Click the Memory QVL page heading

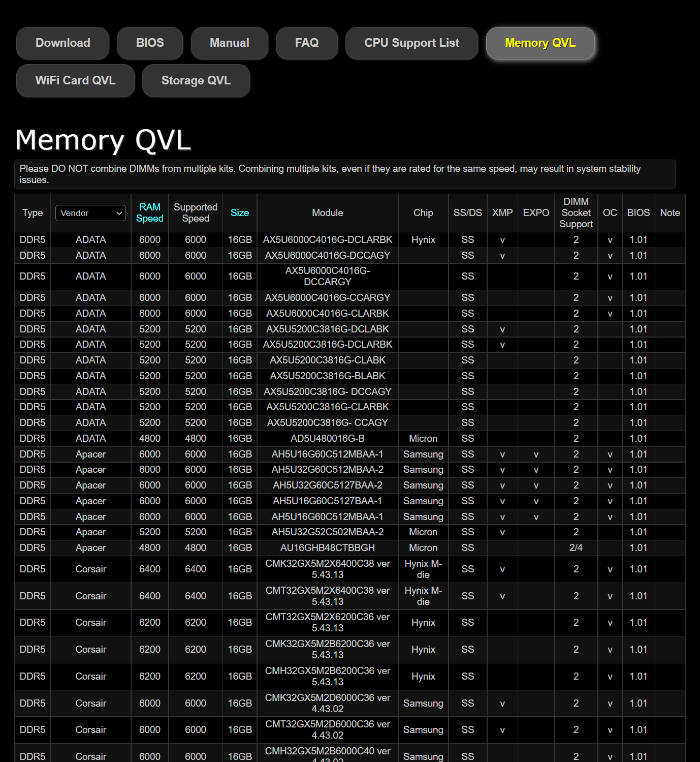tap(104, 140)
